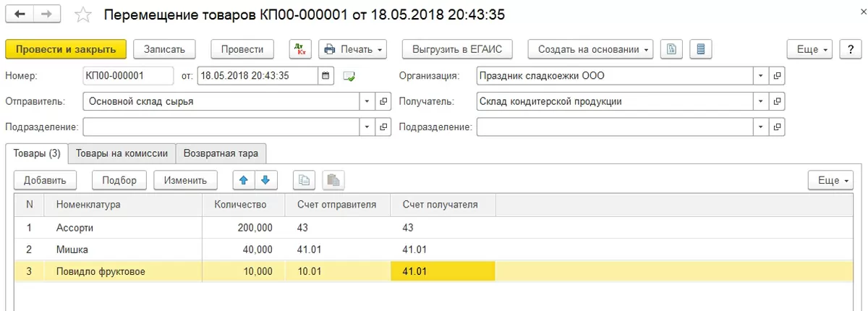
Task: Move row down with blue arrow
Action: 265,180
